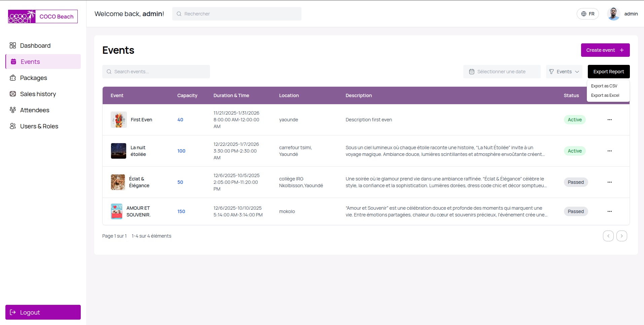Click the Attendees group icon
The image size is (644, 325).
click(x=13, y=110)
